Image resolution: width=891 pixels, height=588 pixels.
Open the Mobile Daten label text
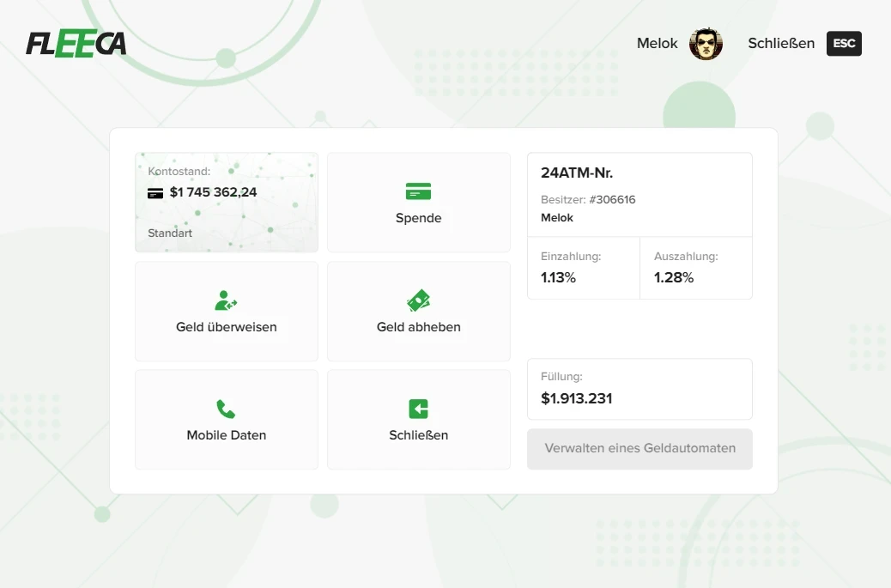(x=227, y=435)
